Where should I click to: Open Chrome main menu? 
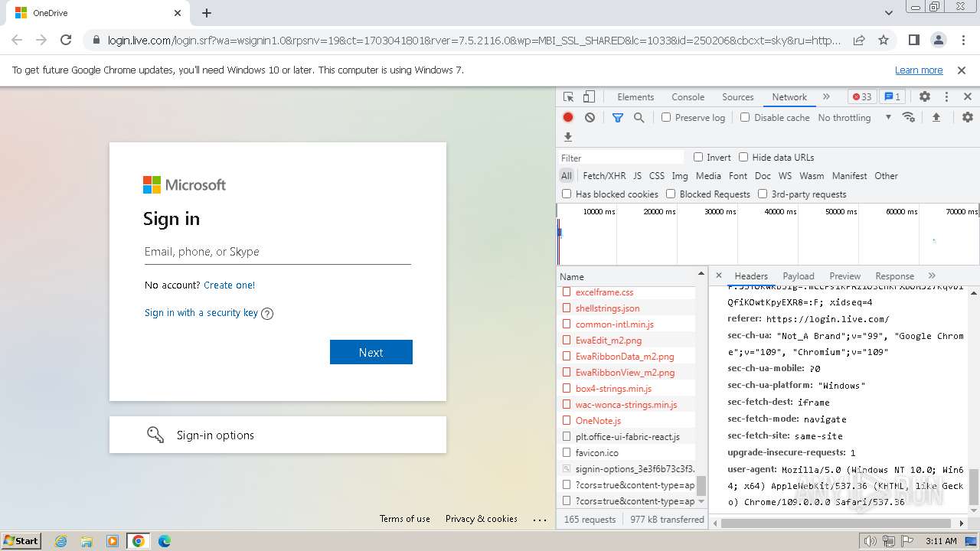click(962, 40)
